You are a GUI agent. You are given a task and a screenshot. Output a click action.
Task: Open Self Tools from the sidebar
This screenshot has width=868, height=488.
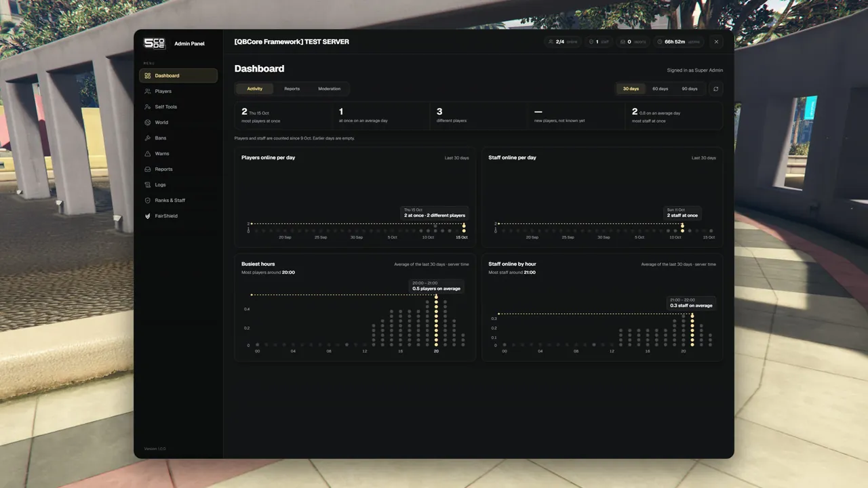(178, 107)
